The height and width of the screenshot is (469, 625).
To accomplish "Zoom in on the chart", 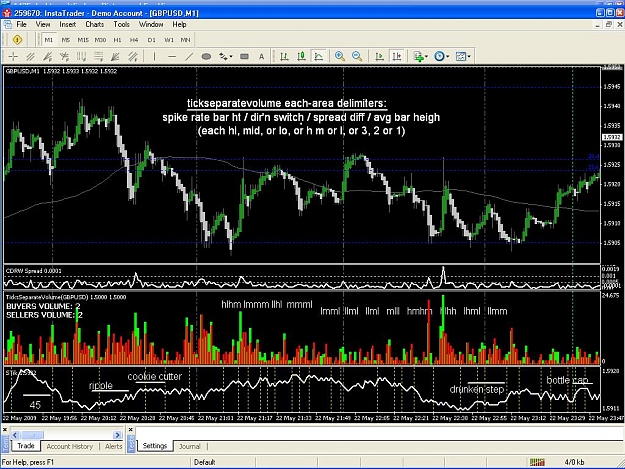I will (340, 57).
